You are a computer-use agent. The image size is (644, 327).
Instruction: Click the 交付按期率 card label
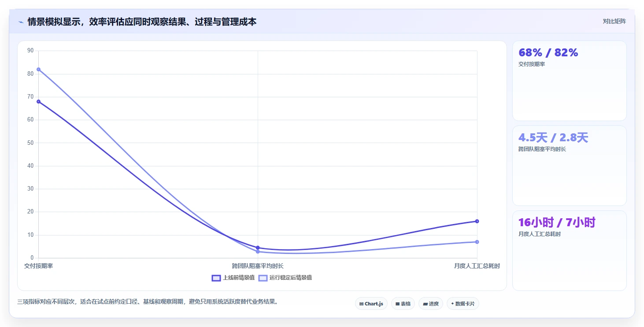pyautogui.click(x=532, y=64)
